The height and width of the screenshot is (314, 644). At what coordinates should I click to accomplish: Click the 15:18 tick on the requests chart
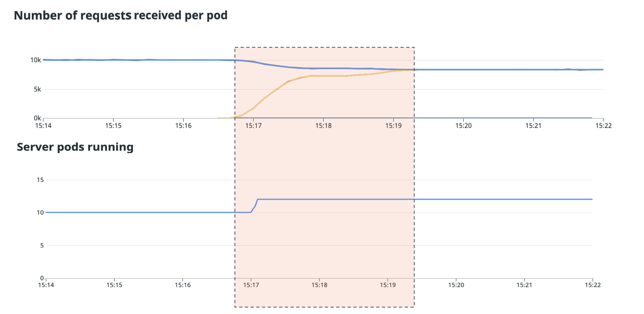(x=323, y=126)
